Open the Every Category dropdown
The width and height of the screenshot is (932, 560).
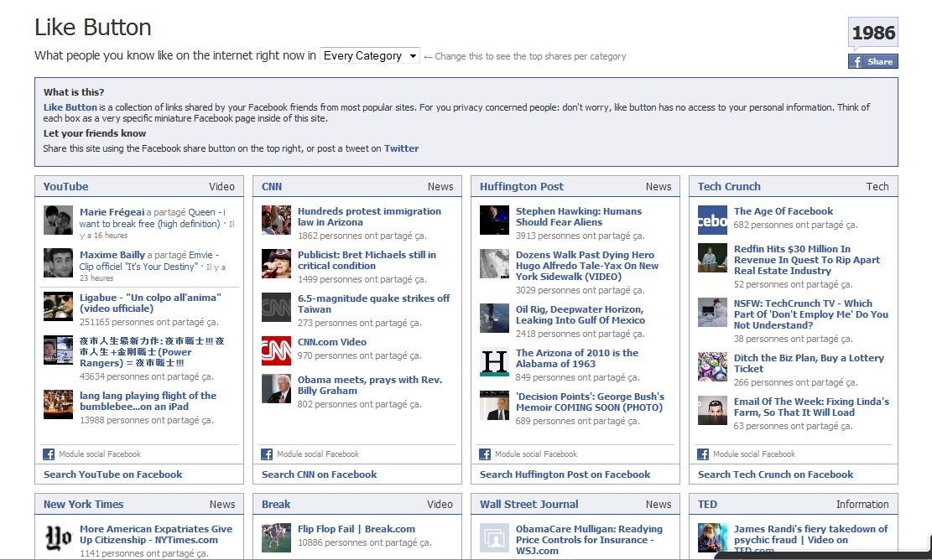tap(370, 56)
